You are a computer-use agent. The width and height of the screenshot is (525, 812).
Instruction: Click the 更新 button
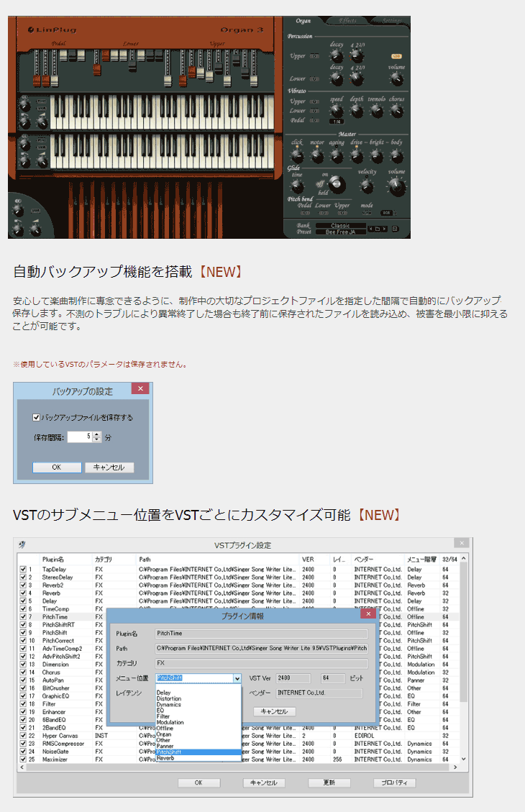pos(329,783)
